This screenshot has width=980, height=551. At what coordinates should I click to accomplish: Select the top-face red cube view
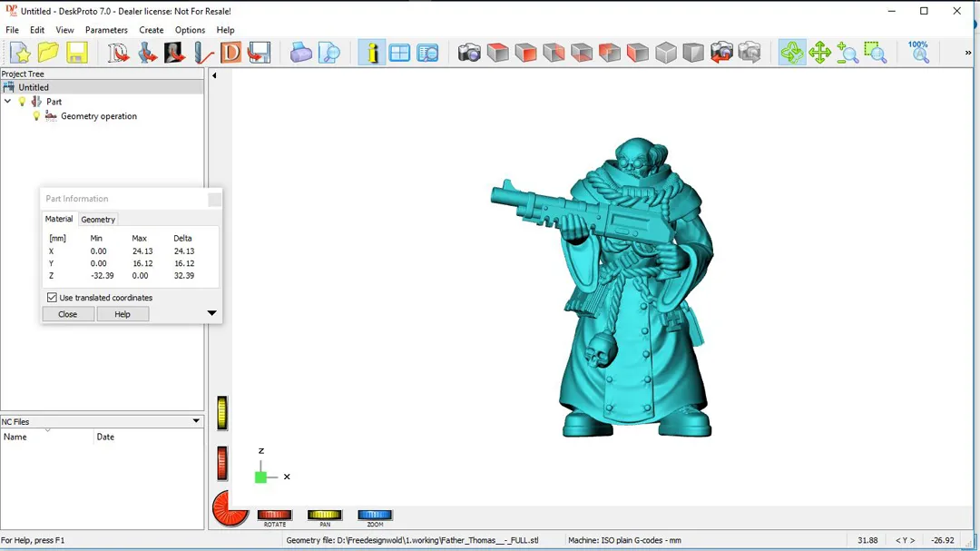click(x=497, y=53)
